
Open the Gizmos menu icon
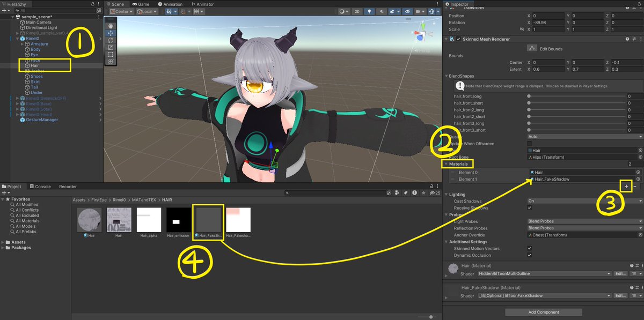coord(433,11)
